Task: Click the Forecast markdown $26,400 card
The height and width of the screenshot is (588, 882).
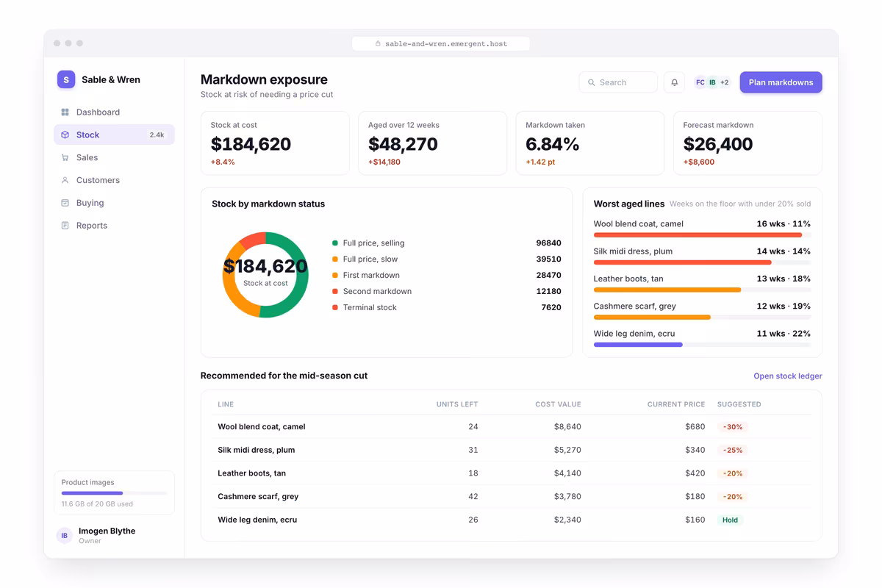Action: pos(747,143)
